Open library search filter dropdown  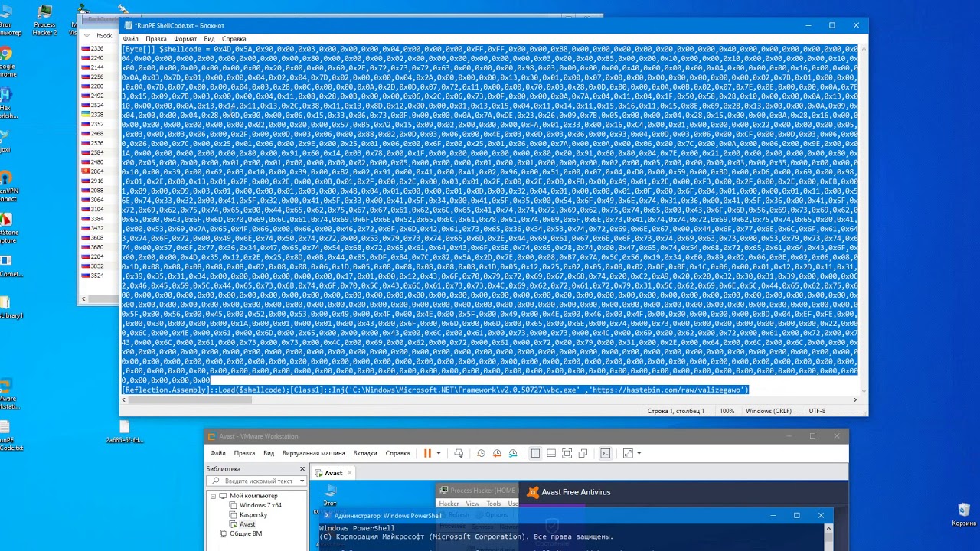point(302,481)
